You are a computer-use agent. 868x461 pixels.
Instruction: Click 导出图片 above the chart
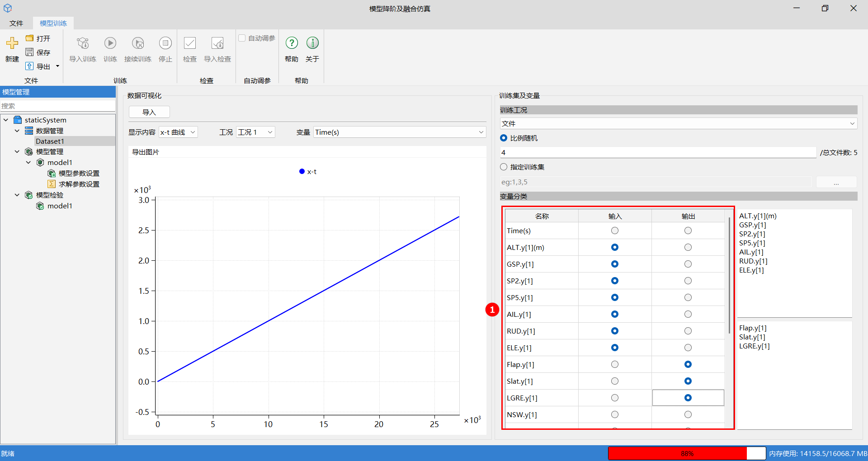[146, 152]
